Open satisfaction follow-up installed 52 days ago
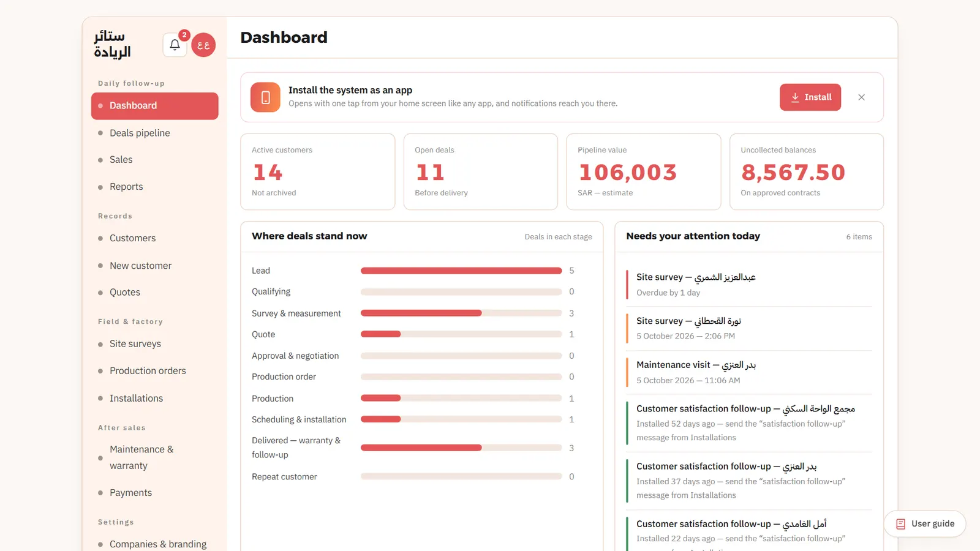Viewport: 980px width, 551px height. 749,423
